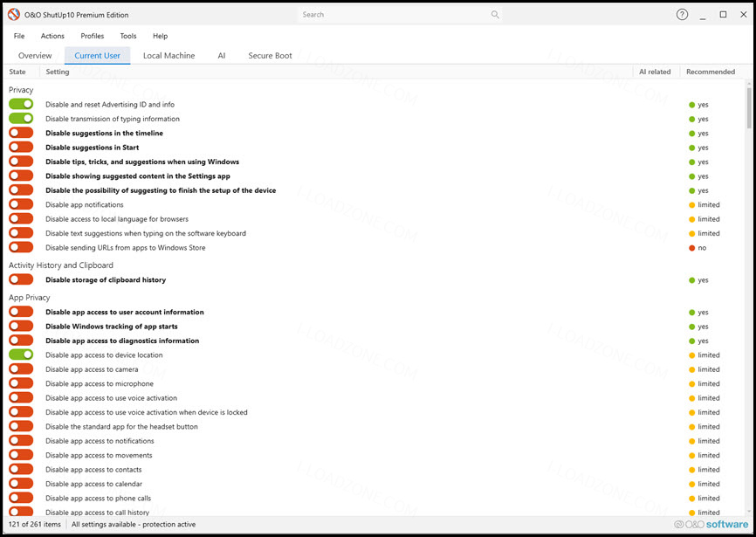Click '121 of 261 items' status text
The height and width of the screenshot is (537, 756).
point(35,524)
